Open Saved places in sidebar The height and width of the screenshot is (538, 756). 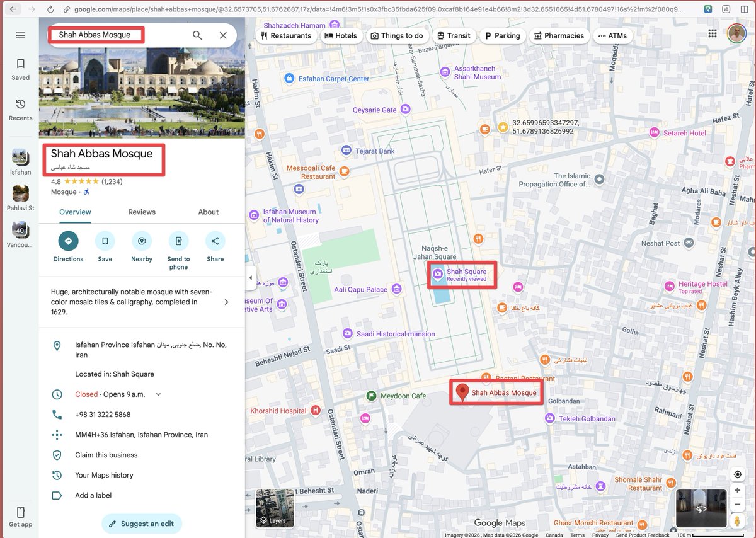[21, 69]
